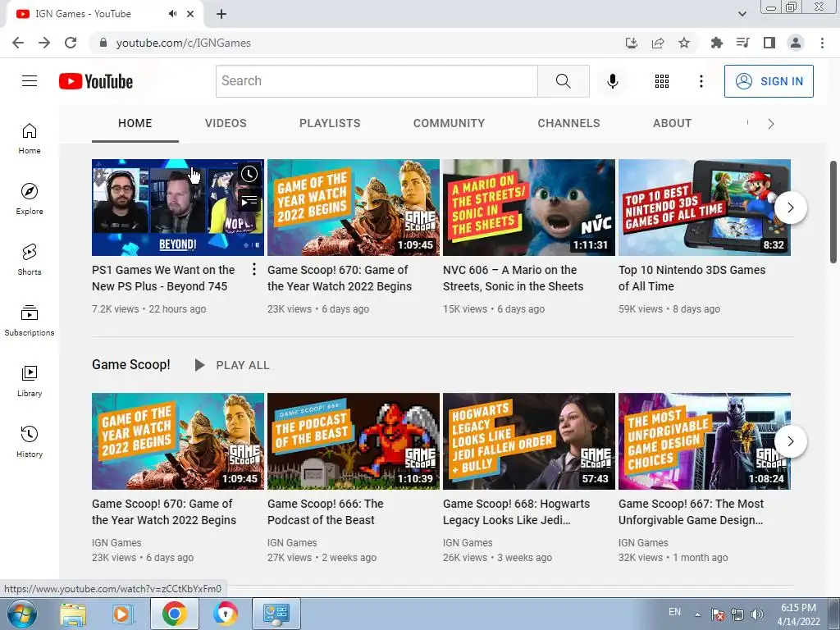This screenshot has height=630, width=840.
Task: Switch to the HOME channel tab
Action: pos(135,123)
